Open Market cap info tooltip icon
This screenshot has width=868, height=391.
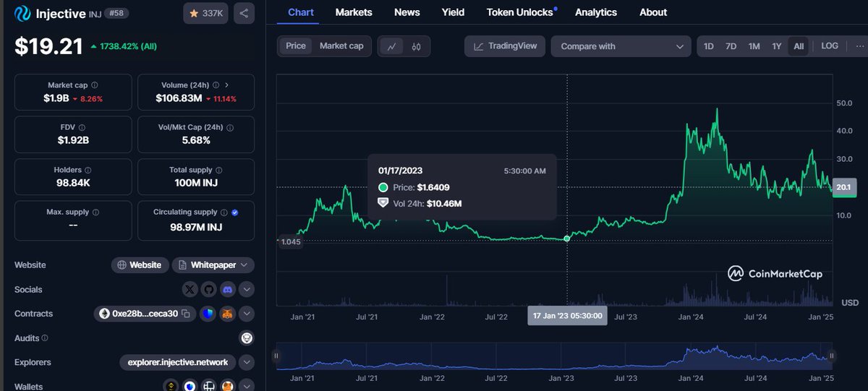[95, 85]
